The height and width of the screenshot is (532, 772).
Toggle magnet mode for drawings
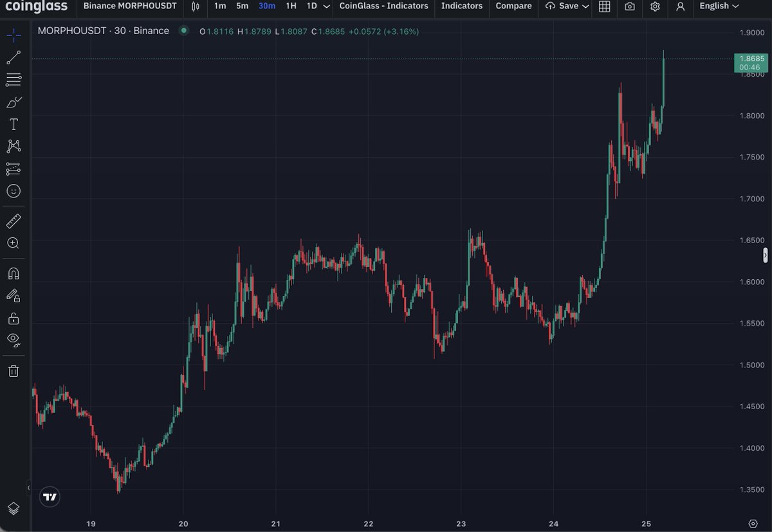click(14, 273)
